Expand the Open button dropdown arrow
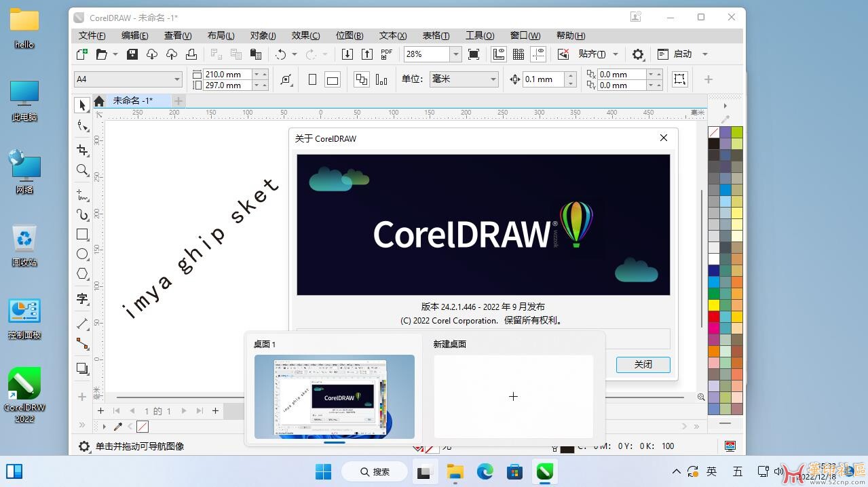 pyautogui.click(x=115, y=54)
